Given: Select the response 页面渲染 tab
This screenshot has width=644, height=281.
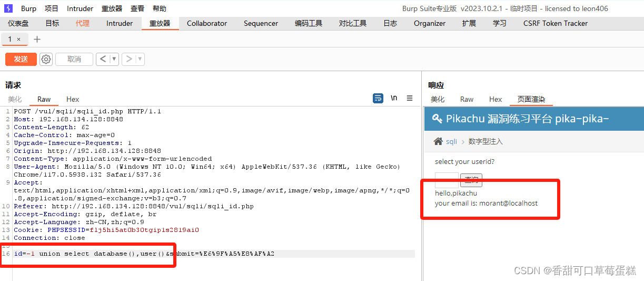Looking at the screenshot, I should 531,99.
